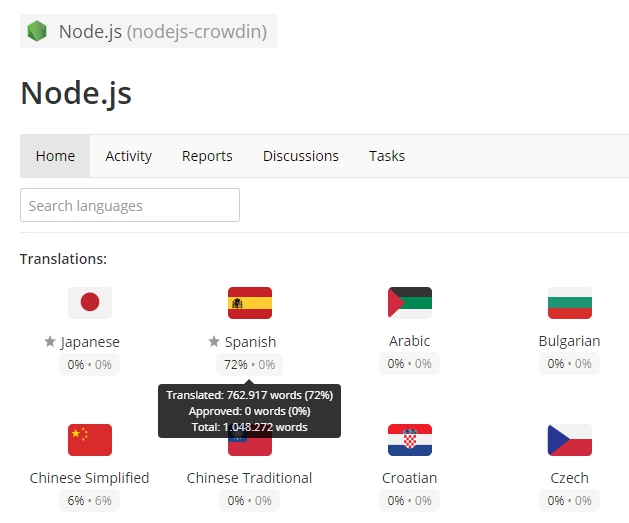Click the Spanish 72% progress badge
The image size is (629, 523).
[250, 365]
